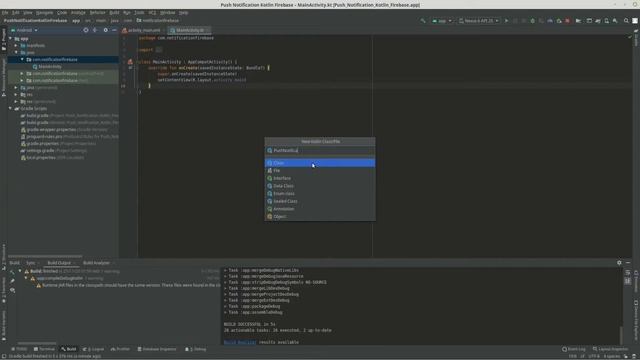Open the Profiler tool window
This screenshot has width=640, height=360.
click(x=120, y=349)
